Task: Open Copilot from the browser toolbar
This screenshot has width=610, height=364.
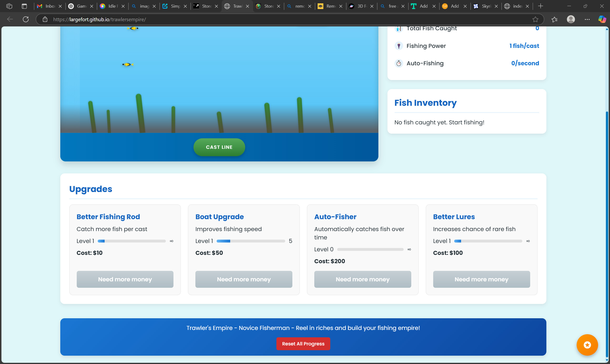Action: tap(602, 19)
